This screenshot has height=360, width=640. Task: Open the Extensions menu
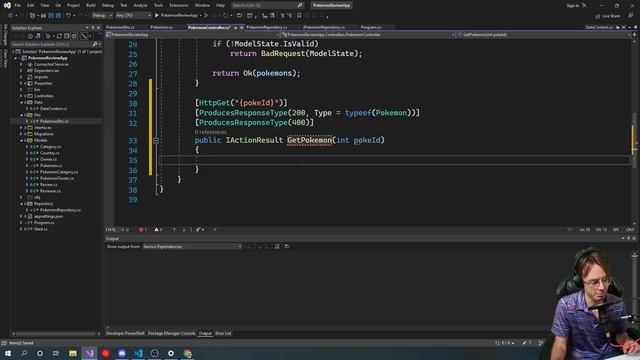pos(179,5)
